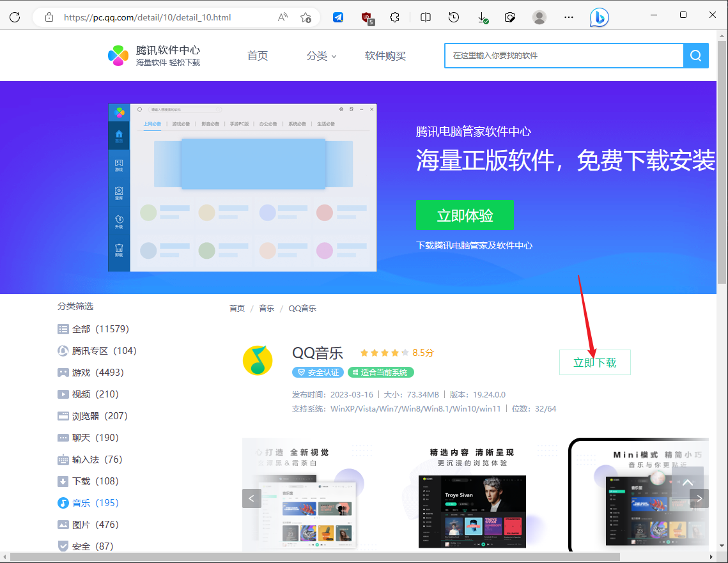Click the 大小: 73.34MB text

coord(411,395)
